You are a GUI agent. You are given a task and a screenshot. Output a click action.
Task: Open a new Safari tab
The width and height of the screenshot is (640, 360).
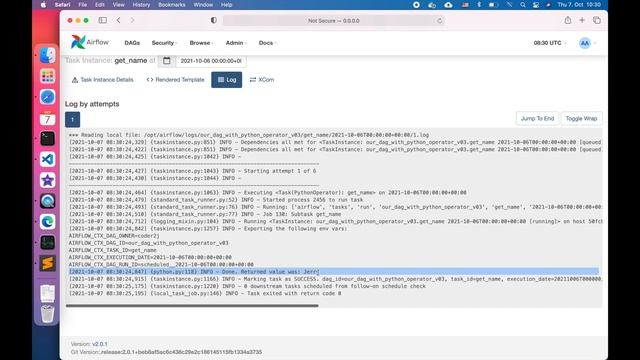pyautogui.click(x=582, y=20)
